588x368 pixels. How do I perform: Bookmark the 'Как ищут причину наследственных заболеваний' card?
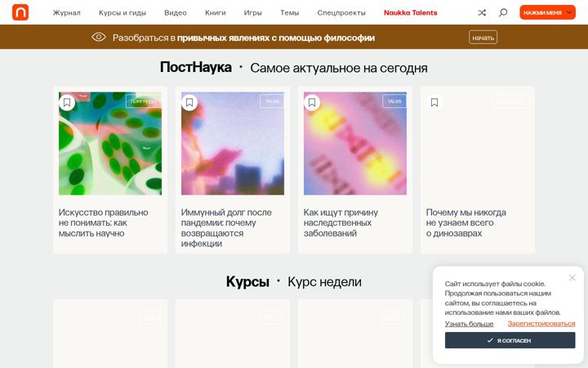point(312,102)
